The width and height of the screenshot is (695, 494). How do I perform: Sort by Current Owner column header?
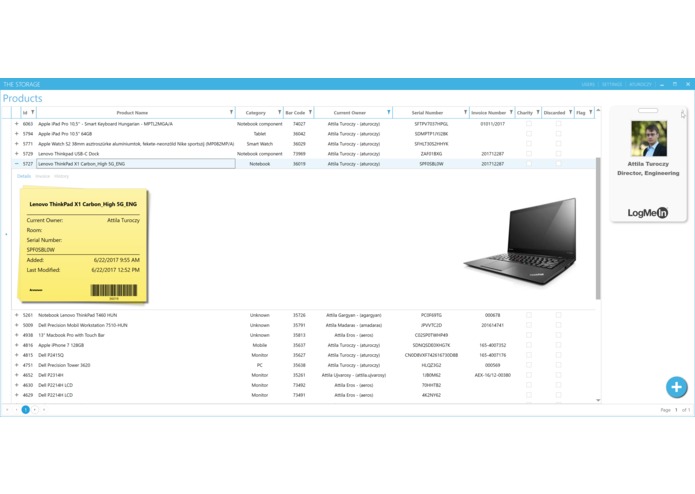(350, 113)
